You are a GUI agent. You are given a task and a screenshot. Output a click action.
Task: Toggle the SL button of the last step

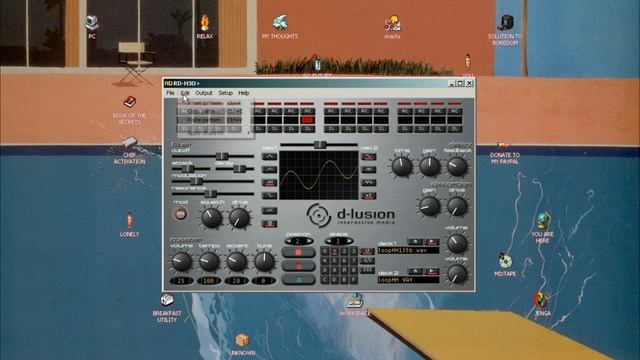454,129
